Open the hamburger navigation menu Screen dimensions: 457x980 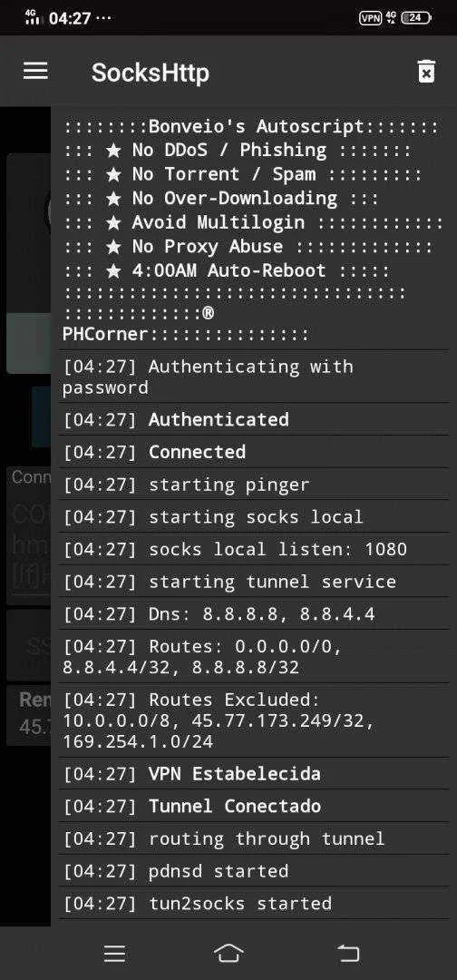click(x=35, y=70)
